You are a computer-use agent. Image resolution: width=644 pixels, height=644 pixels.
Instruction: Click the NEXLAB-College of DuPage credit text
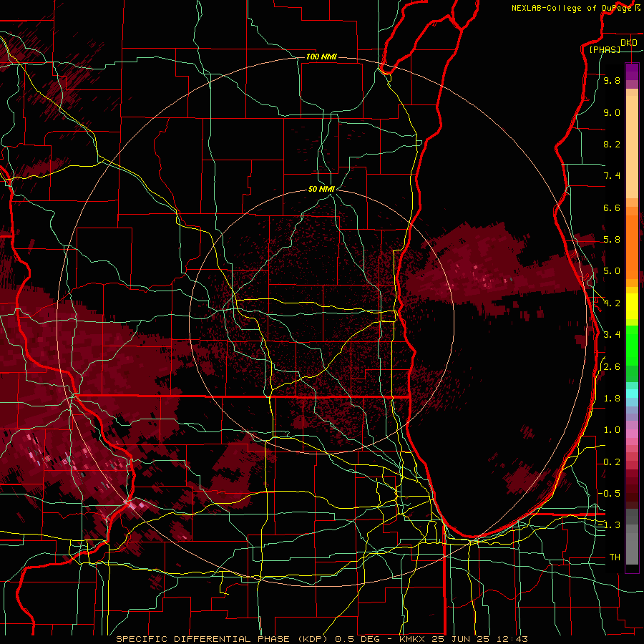[572, 8]
